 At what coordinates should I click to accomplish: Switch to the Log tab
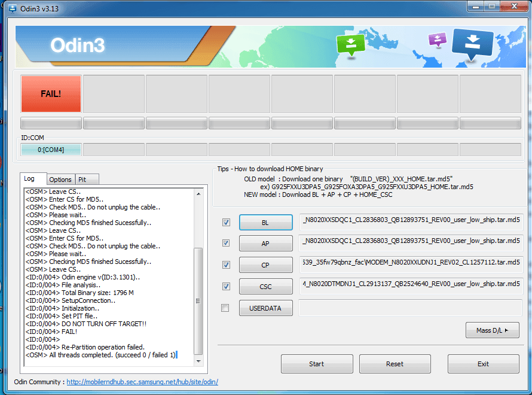pyautogui.click(x=33, y=179)
